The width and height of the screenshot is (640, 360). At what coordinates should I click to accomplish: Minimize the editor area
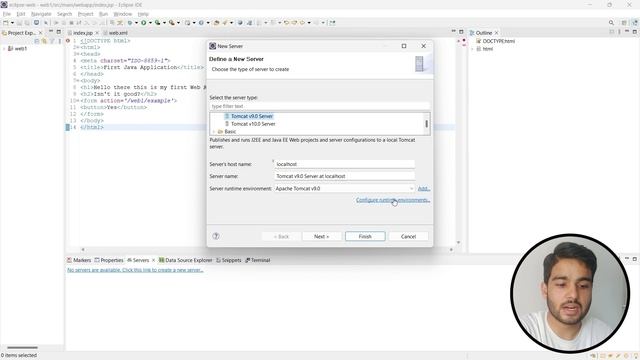(x=453, y=32)
